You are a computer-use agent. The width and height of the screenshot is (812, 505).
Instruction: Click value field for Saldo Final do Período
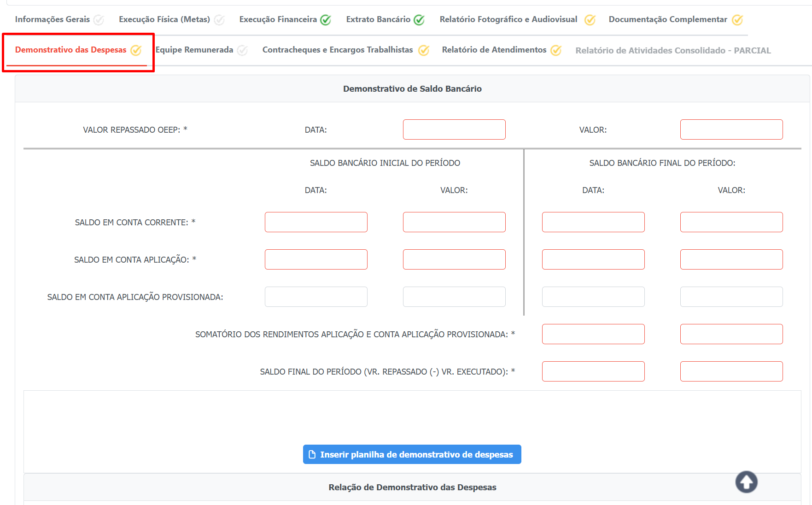[731, 371]
